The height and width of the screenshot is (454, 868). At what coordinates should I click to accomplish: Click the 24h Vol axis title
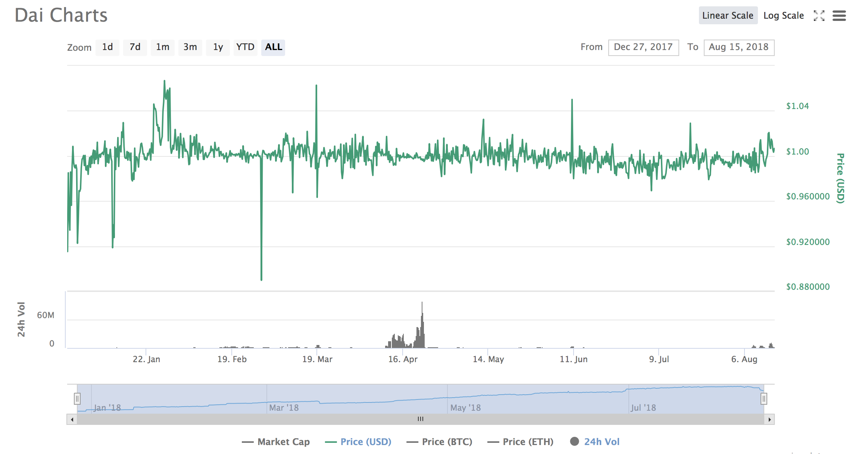click(x=21, y=319)
